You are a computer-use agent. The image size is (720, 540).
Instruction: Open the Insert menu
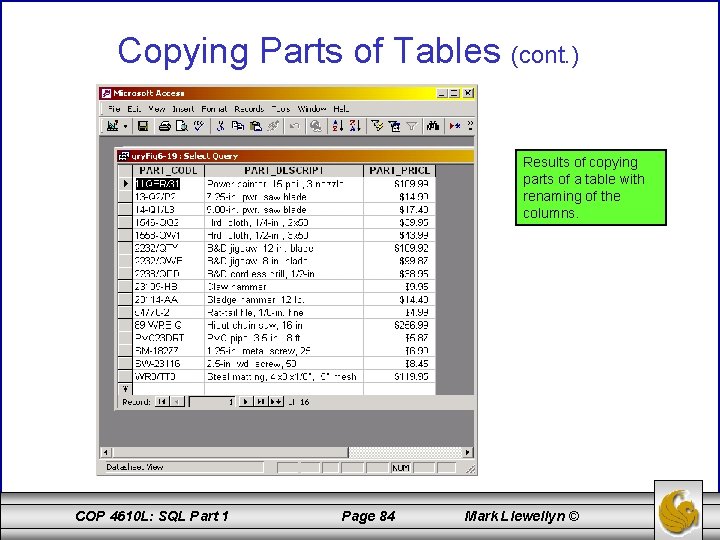(x=183, y=109)
